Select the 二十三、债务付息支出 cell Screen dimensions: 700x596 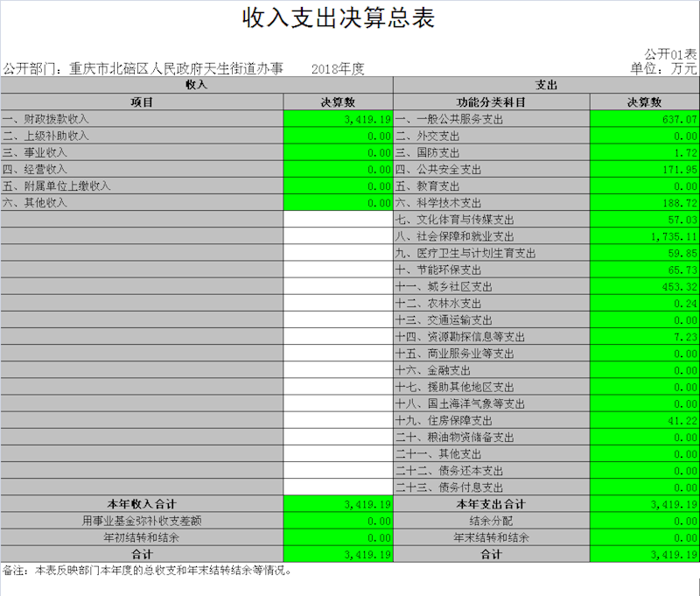[x=492, y=487]
